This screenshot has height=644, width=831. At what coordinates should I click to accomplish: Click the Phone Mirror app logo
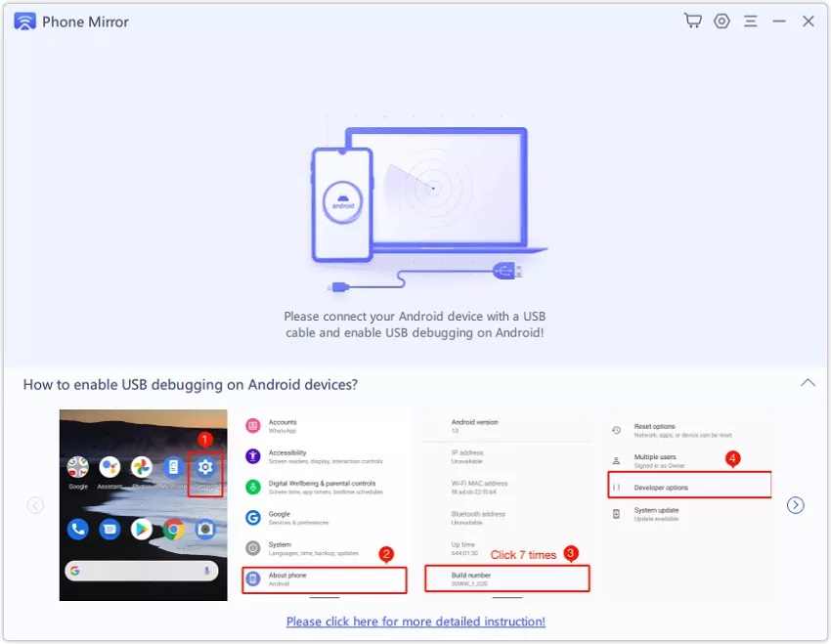pos(24,21)
